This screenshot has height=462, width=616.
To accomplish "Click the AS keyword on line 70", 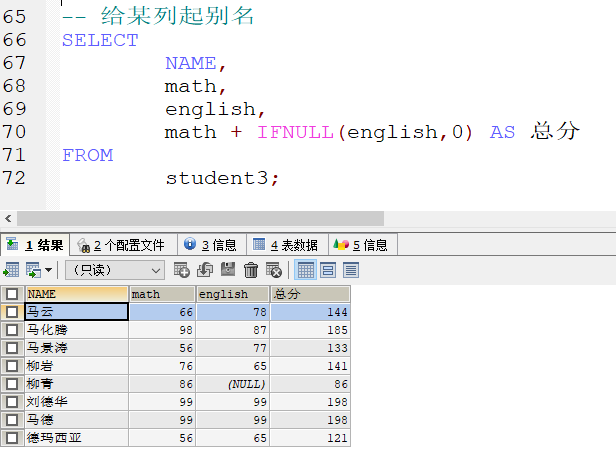I will (502, 132).
